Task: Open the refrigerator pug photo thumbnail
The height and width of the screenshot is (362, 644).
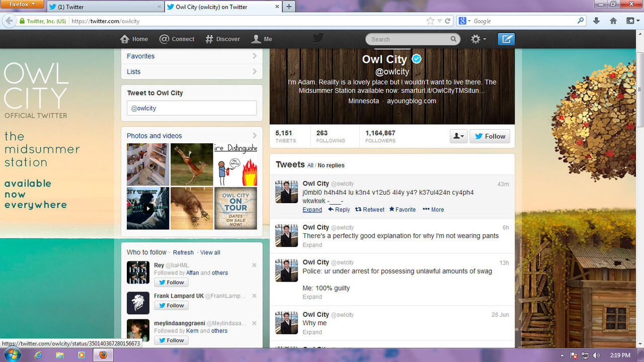Action: [148, 164]
